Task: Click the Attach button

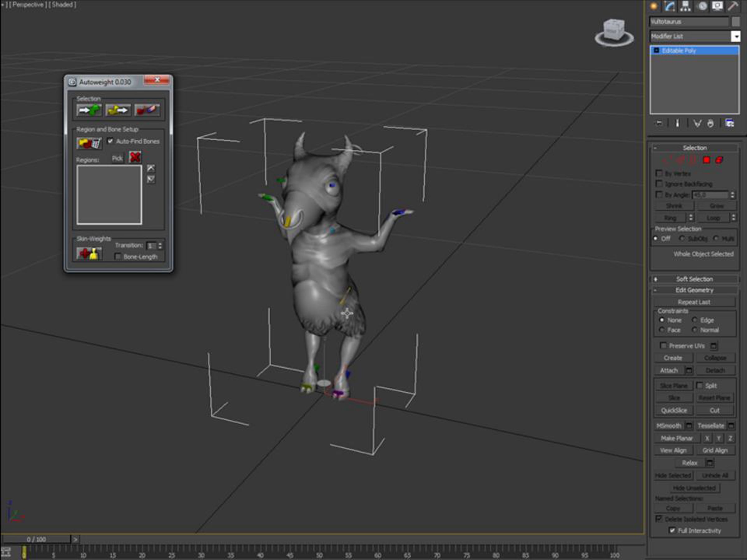Action: [669, 370]
